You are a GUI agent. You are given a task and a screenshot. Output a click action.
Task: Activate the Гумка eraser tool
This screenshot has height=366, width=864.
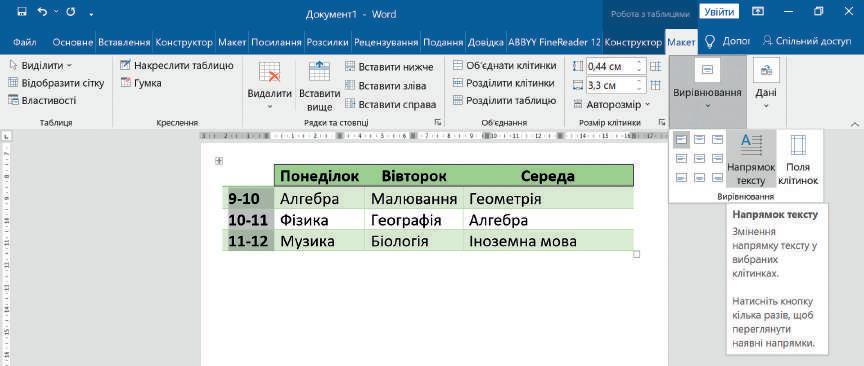coord(141,83)
